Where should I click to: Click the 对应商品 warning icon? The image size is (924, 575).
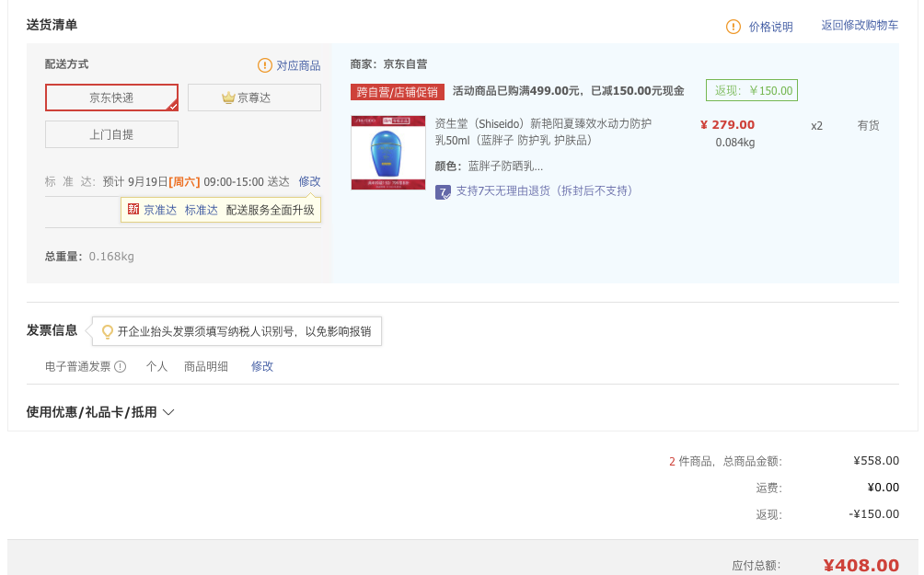coord(265,65)
